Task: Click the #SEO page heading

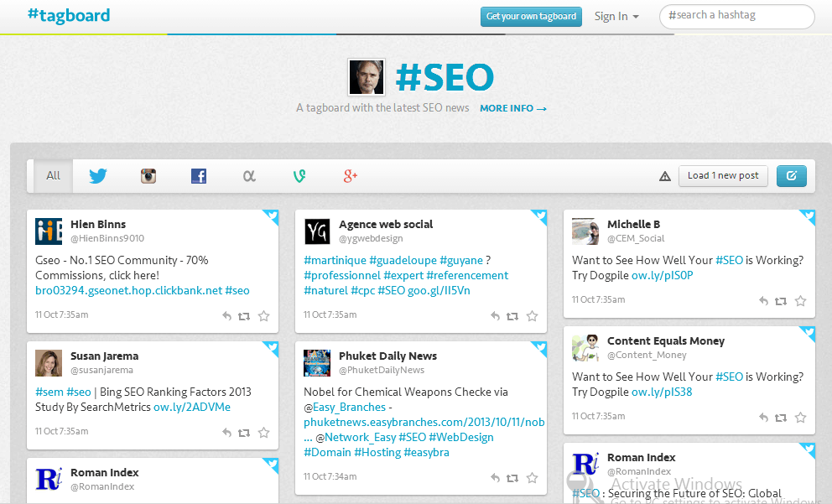Action: pyautogui.click(x=445, y=77)
